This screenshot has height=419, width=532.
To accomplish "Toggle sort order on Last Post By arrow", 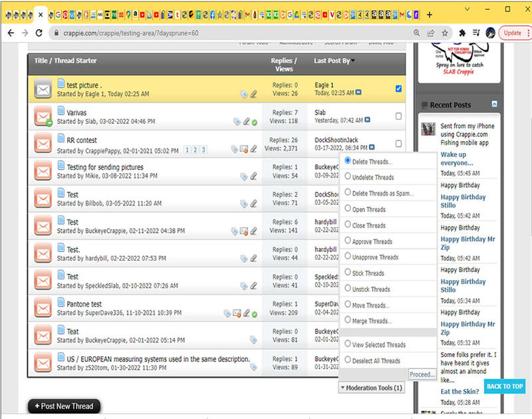I will coord(353,61).
